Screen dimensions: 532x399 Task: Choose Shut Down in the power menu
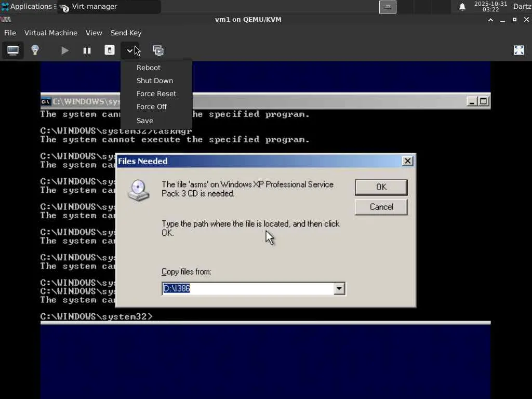click(x=155, y=81)
